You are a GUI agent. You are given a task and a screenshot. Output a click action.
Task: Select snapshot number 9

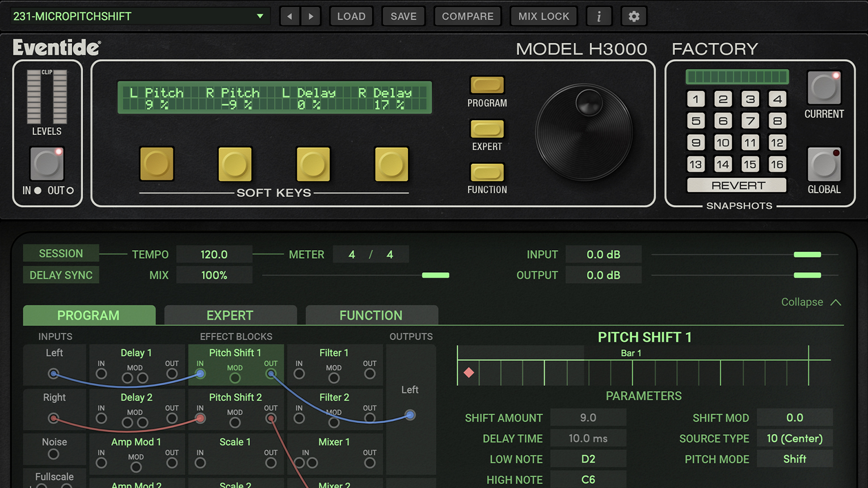[696, 142]
